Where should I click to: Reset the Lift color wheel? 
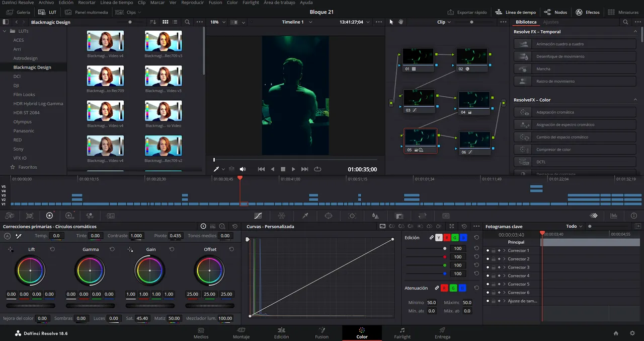click(52, 249)
